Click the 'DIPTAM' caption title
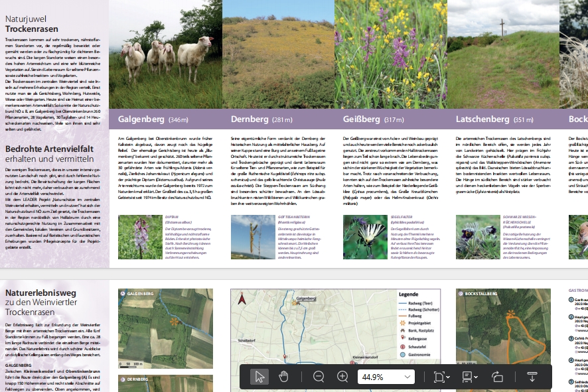This screenshot has height=392, width=588. (171, 217)
